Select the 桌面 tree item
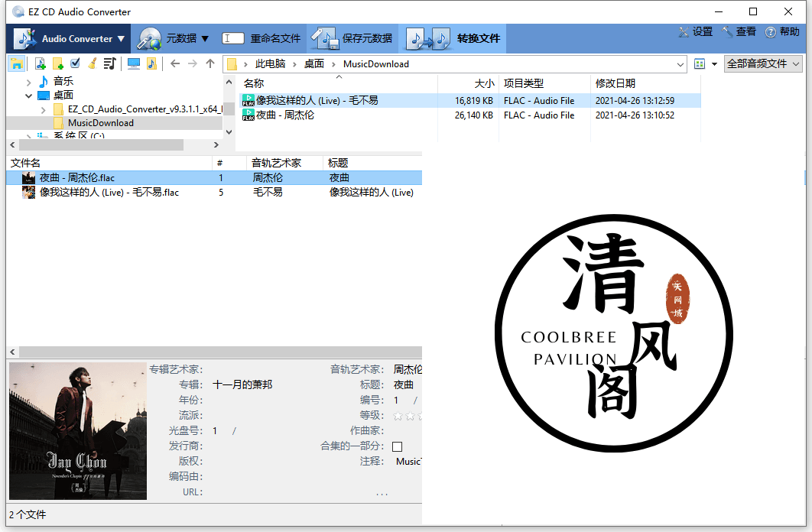The image size is (812, 532). [x=63, y=96]
